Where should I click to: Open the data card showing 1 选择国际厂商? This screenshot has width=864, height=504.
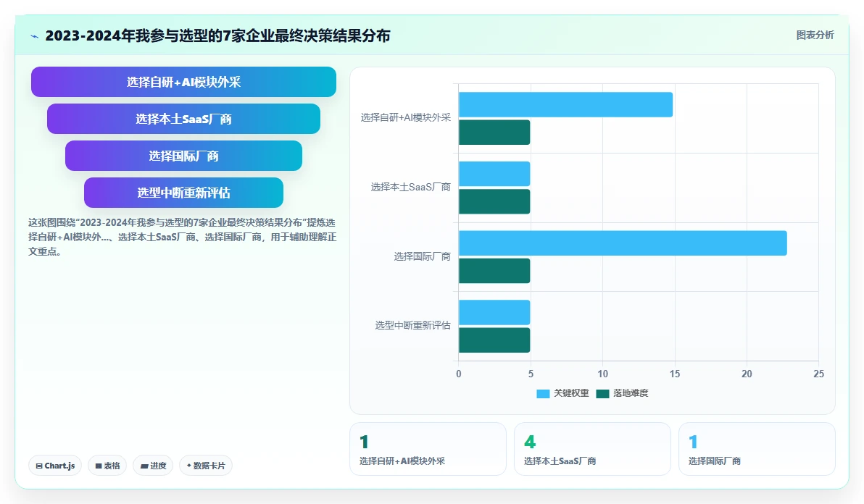pos(757,449)
